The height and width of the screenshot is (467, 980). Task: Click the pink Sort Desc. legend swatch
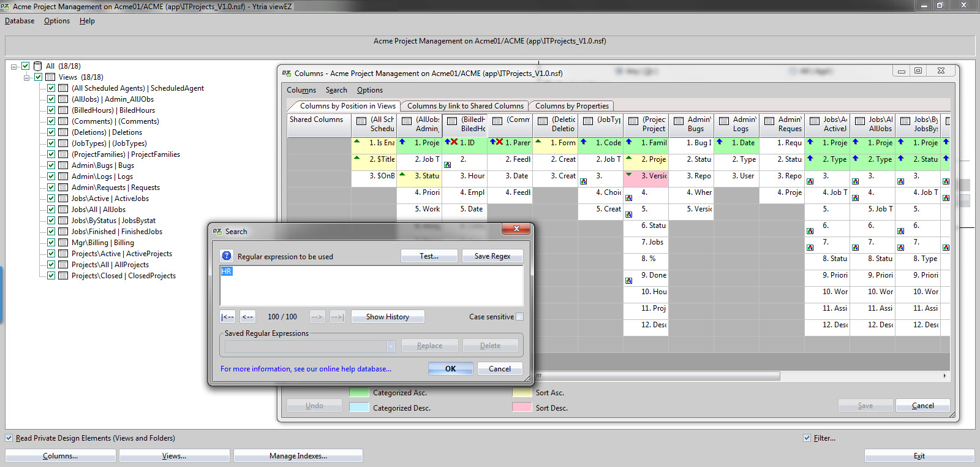click(x=522, y=408)
